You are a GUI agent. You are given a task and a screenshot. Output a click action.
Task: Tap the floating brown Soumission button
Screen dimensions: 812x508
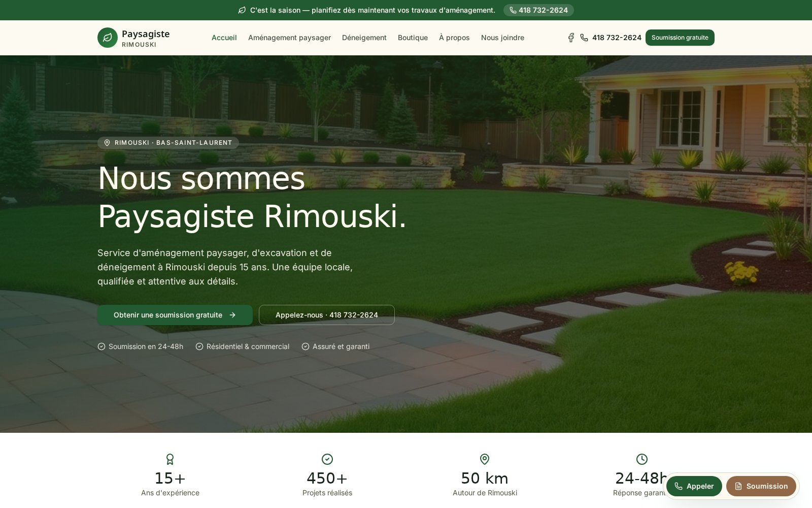click(x=761, y=486)
